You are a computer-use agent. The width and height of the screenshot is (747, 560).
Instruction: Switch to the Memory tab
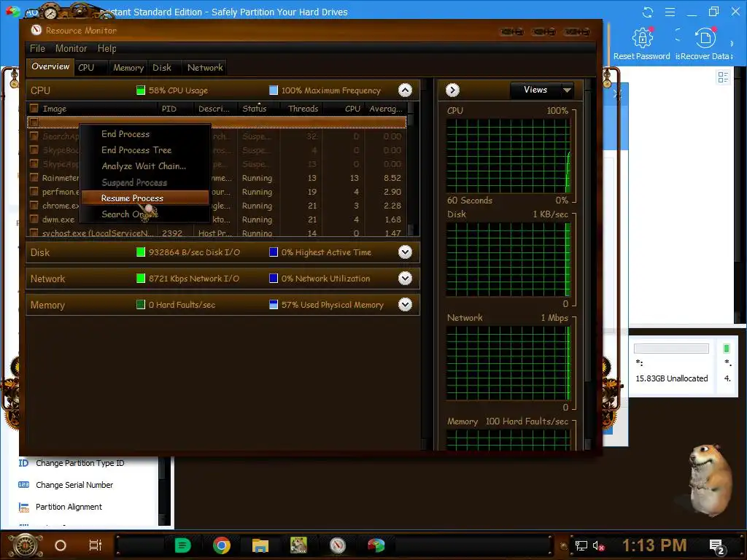(128, 68)
